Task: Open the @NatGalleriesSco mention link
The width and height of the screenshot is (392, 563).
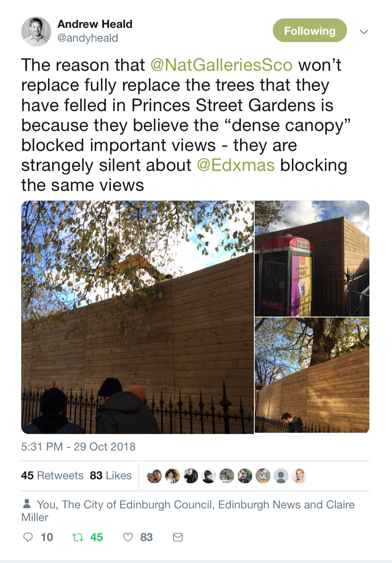Action: pos(221,65)
